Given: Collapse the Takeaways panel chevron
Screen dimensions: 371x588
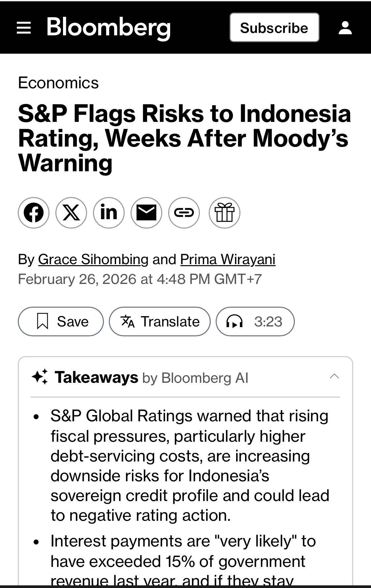Looking at the screenshot, I should 334,377.
